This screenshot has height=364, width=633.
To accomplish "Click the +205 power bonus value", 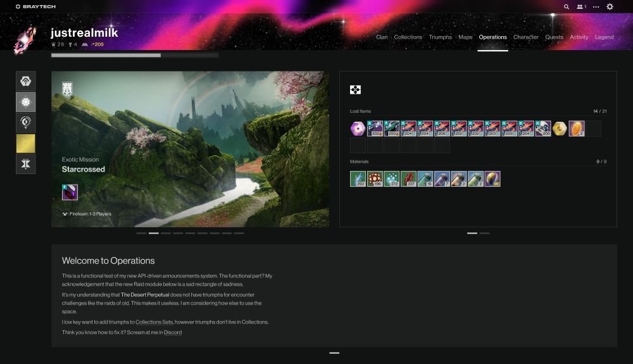I will [x=97, y=44].
